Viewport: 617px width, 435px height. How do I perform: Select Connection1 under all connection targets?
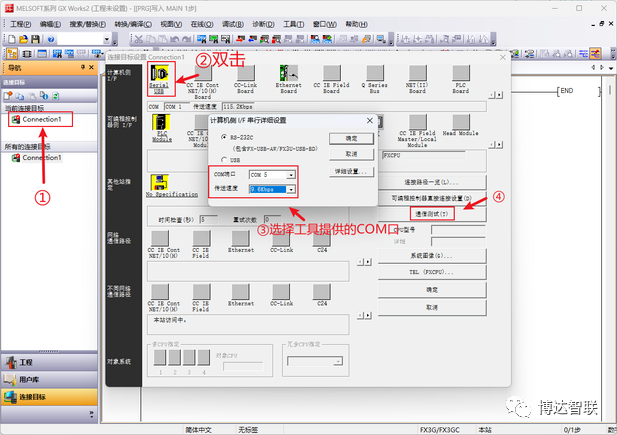tap(42, 157)
